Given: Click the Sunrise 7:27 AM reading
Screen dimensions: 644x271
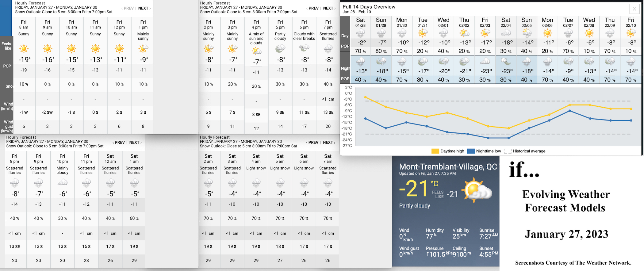Looking at the screenshot, I should tap(489, 236).
